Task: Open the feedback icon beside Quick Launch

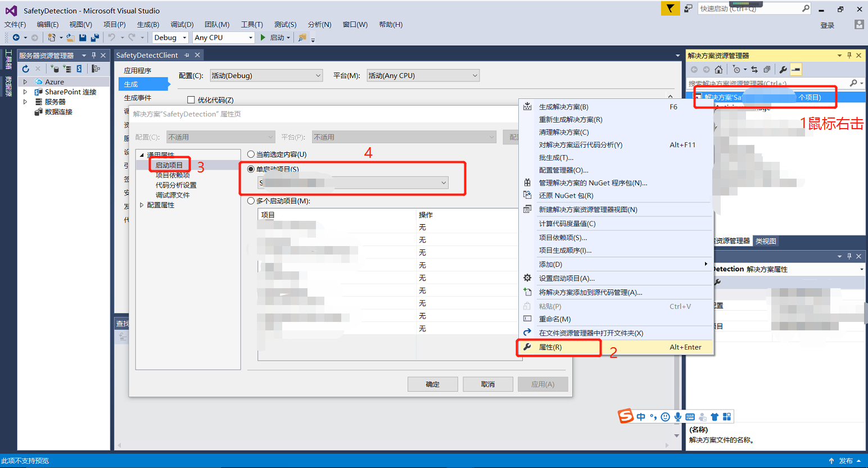Action: click(688, 9)
